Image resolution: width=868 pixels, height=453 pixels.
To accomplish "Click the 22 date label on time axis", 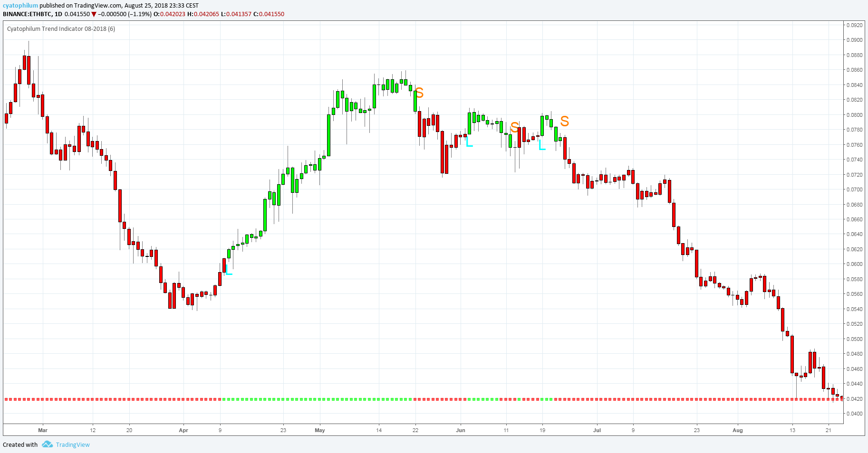I will (x=415, y=430).
